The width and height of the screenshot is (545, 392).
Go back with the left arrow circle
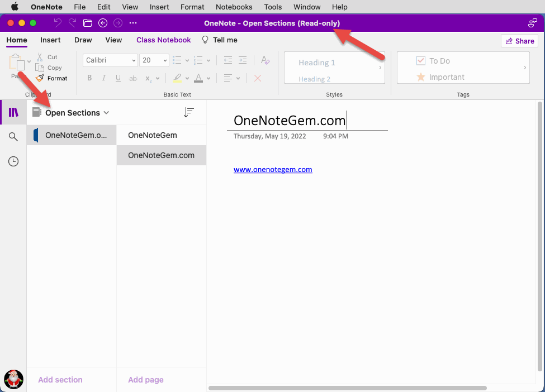(103, 23)
